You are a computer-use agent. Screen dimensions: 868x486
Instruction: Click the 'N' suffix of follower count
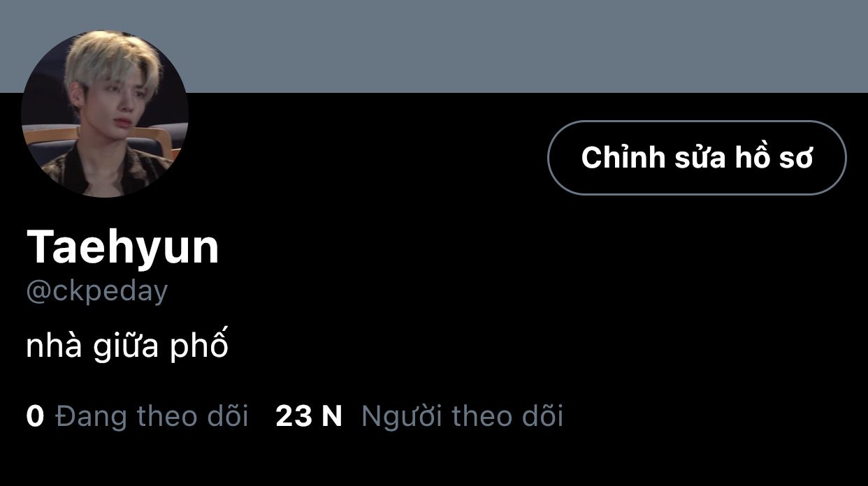point(331,416)
